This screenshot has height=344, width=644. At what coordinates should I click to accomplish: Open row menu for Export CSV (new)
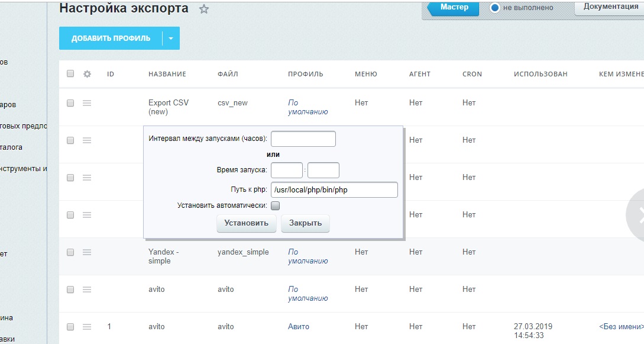pyautogui.click(x=87, y=103)
